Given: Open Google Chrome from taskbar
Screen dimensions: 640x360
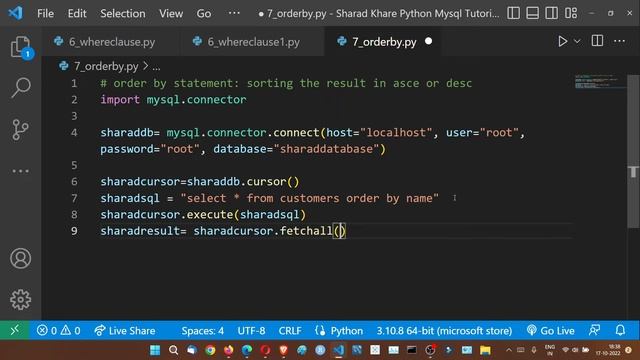Looking at the screenshot, I should pyautogui.click(x=210, y=350).
